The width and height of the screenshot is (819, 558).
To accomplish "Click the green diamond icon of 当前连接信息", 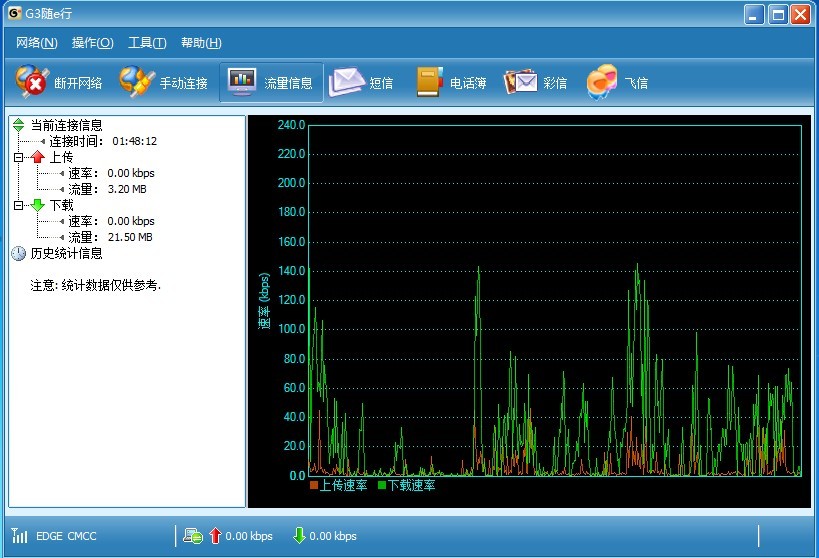I will tap(19, 125).
